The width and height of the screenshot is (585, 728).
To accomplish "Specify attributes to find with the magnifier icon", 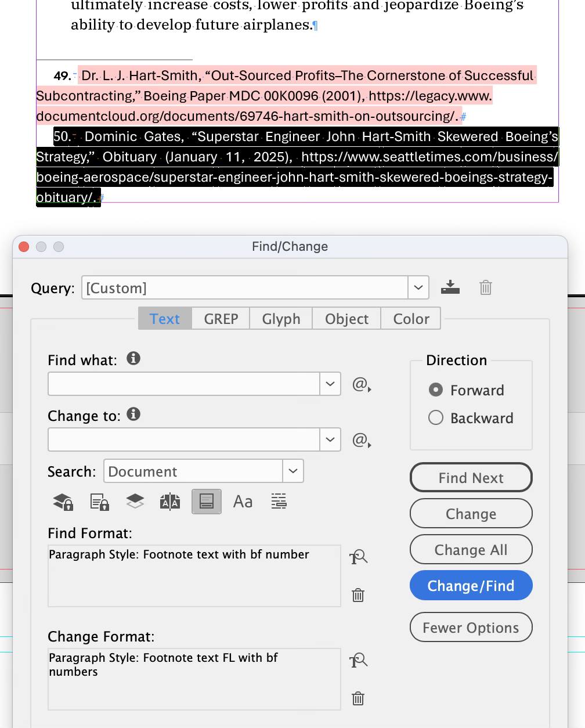I will (x=358, y=557).
